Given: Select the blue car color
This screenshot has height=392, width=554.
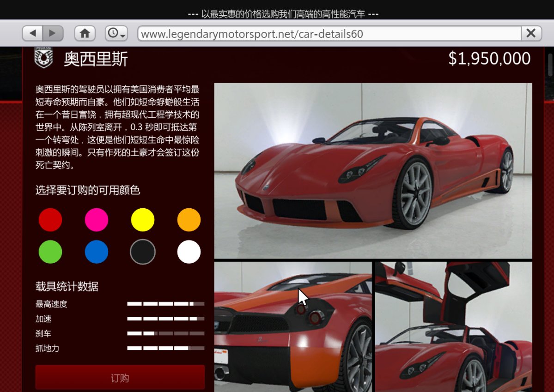Looking at the screenshot, I should coord(97,252).
